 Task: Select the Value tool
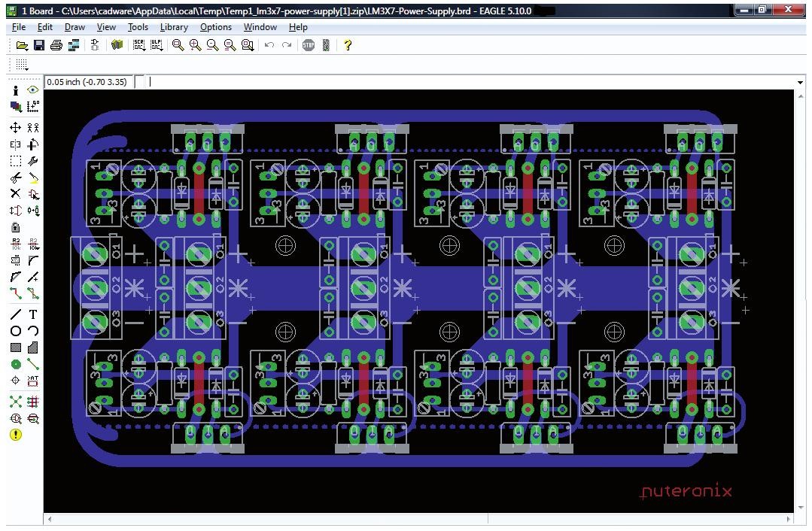(32, 244)
